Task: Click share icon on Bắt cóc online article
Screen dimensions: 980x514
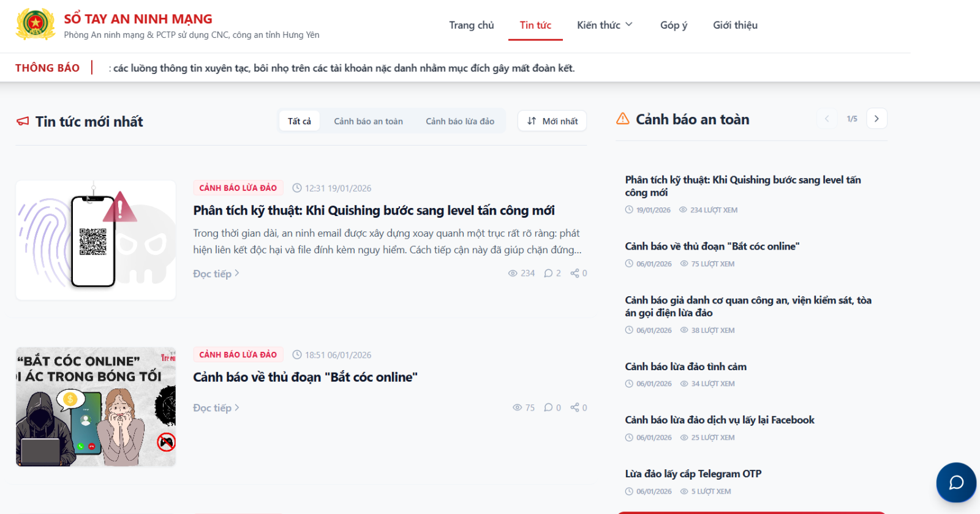Action: click(575, 408)
